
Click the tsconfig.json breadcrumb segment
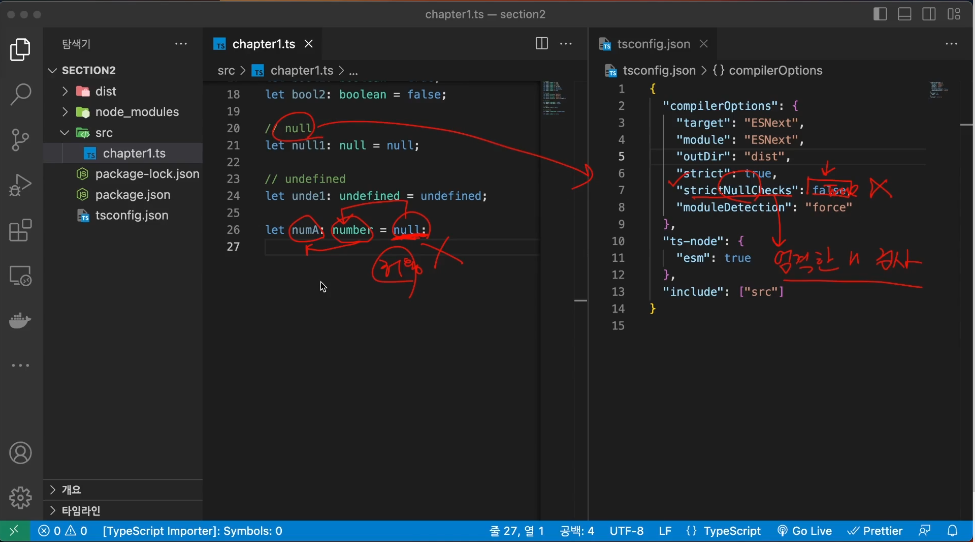(659, 70)
